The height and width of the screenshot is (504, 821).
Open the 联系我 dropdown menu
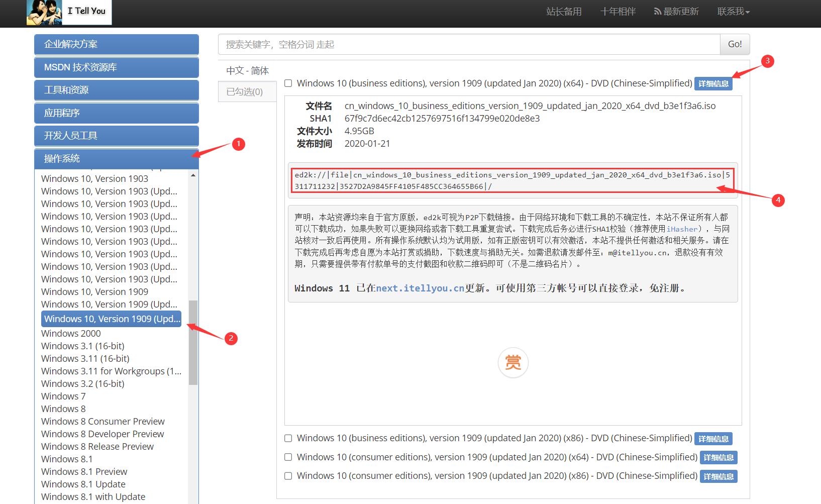733,11
